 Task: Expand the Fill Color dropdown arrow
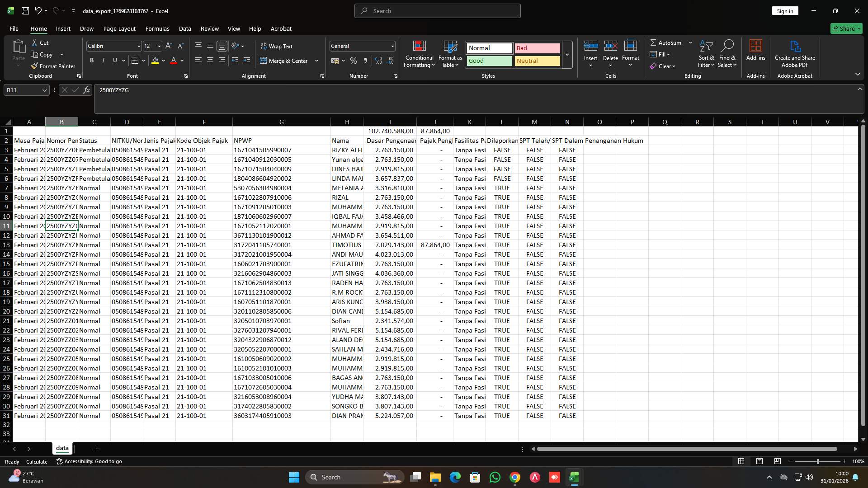pyautogui.click(x=163, y=61)
